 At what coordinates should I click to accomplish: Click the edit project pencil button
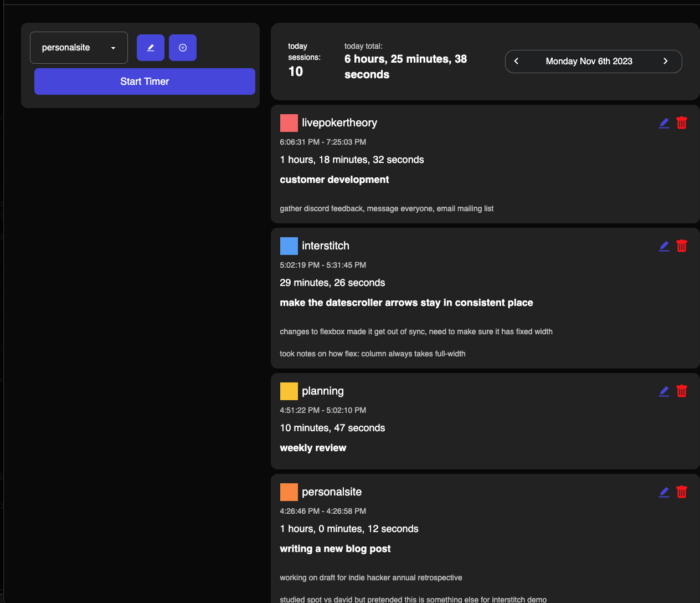coord(151,48)
